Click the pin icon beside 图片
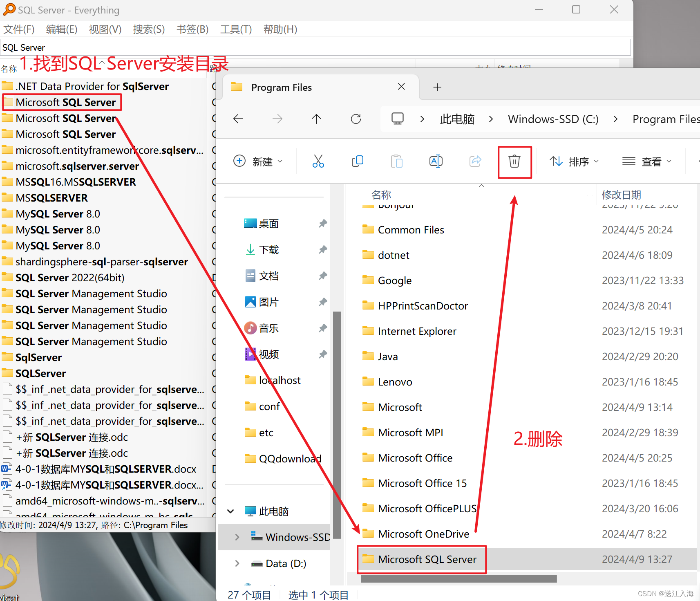The width and height of the screenshot is (700, 601). coord(323,302)
